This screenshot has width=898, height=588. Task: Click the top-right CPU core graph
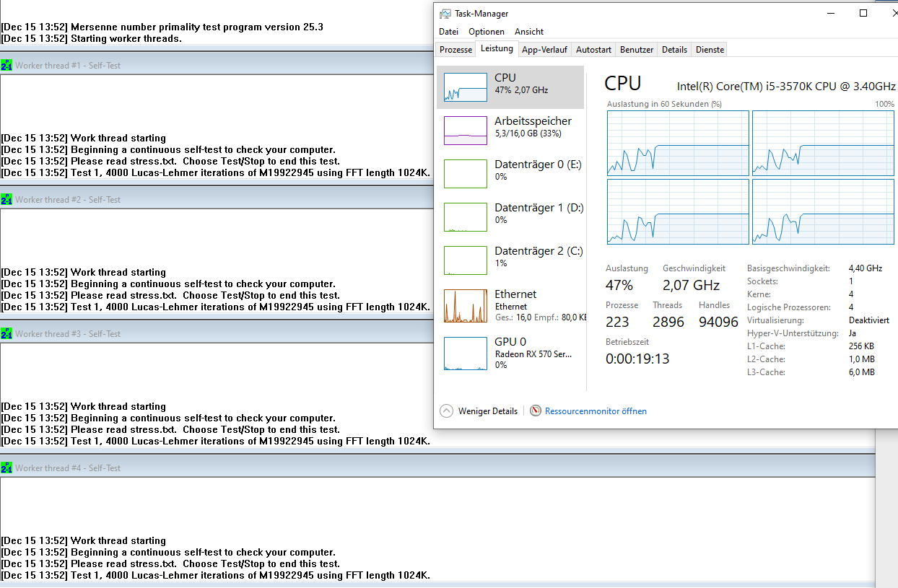click(823, 143)
